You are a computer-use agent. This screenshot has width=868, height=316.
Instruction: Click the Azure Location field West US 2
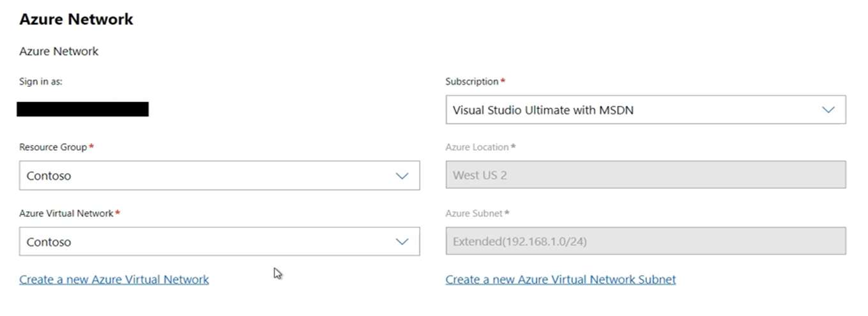[x=645, y=175]
